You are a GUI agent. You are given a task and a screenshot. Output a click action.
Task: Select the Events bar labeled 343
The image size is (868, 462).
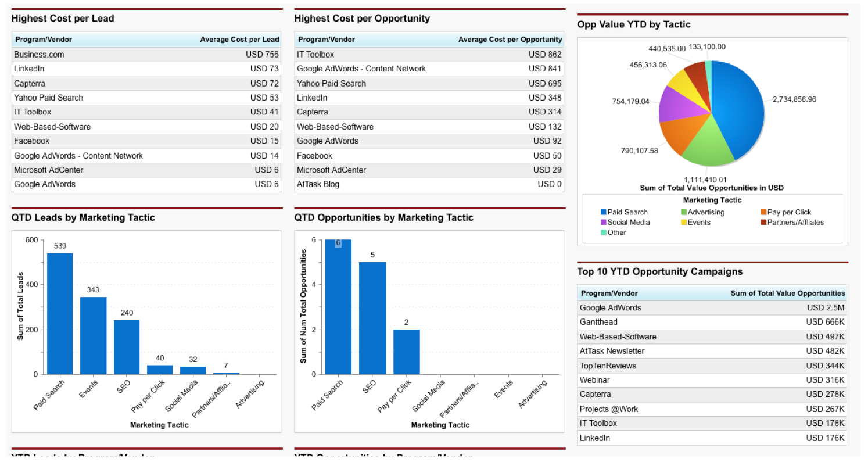[93, 335]
